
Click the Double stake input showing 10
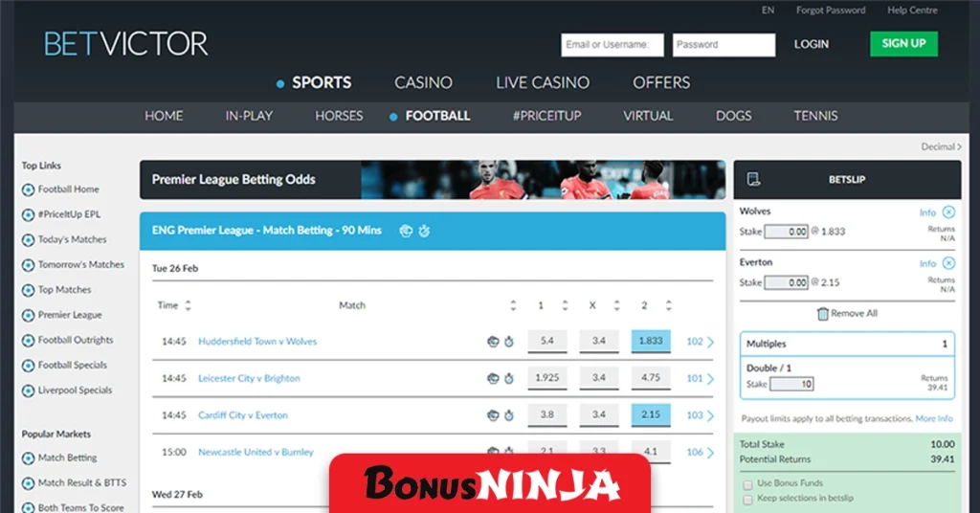[x=791, y=385]
